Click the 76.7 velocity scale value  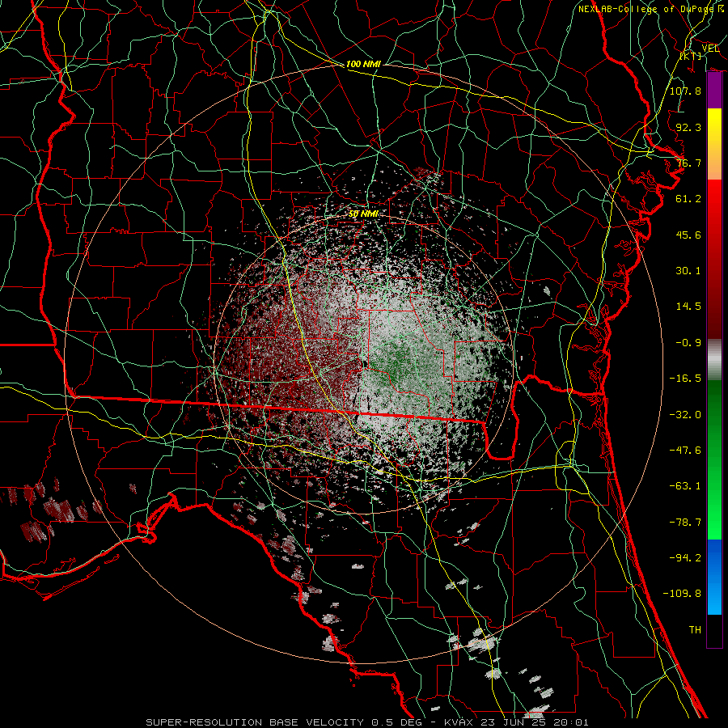(x=688, y=163)
